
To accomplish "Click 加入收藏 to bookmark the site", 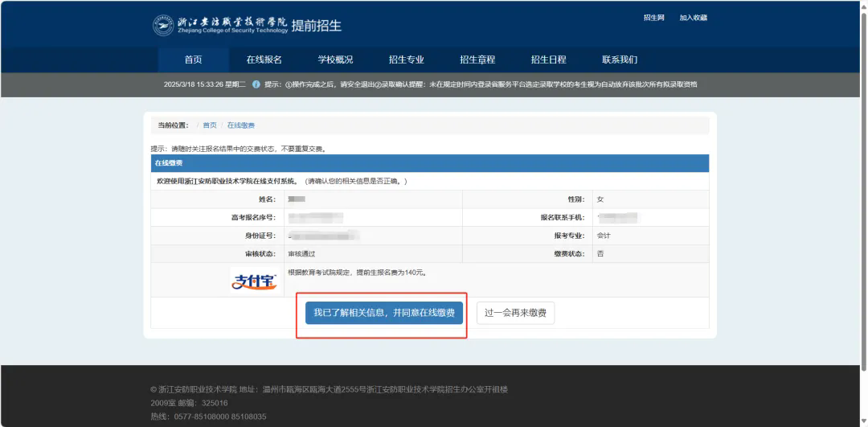I will (693, 18).
